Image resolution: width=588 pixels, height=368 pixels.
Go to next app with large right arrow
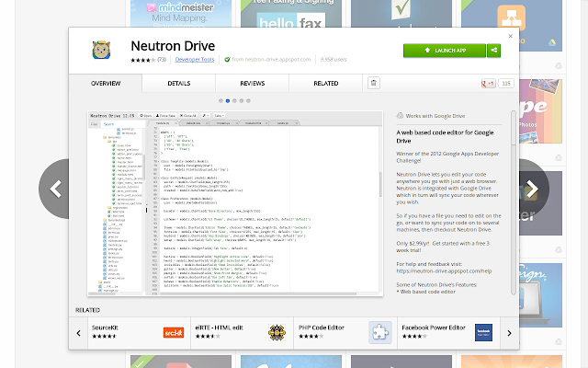point(534,189)
